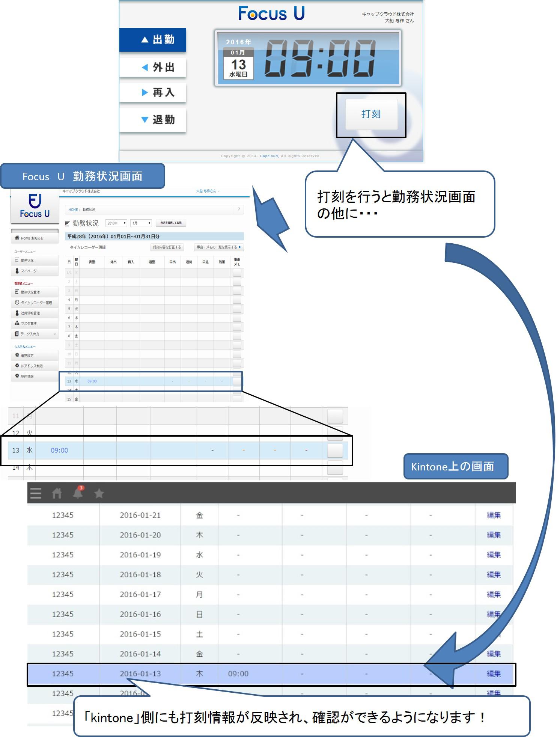560x737 pixels.
Task: Click the memo box for day 4 月
Action: coord(237,300)
